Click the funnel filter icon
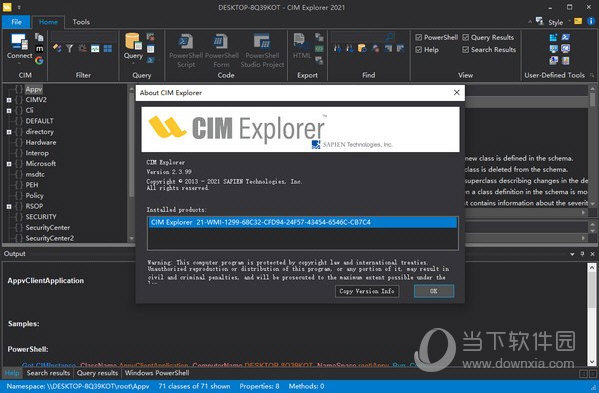599x393 pixels. pos(70,48)
